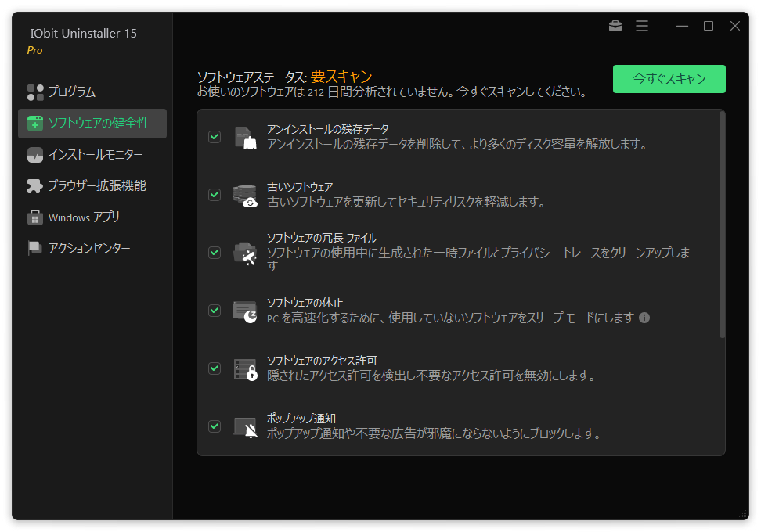
Task: Click the toolbox briefcase icon in title bar
Action: pos(615,26)
